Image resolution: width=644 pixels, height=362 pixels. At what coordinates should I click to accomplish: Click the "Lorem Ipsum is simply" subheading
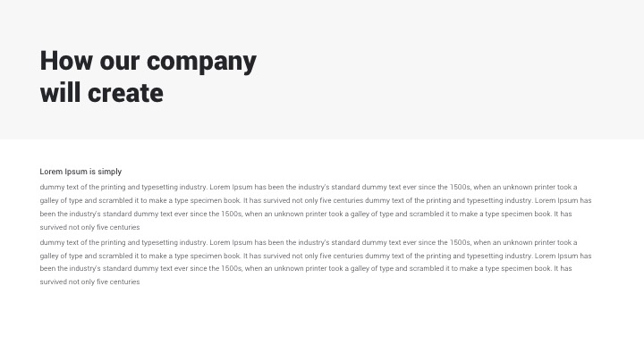[80, 172]
